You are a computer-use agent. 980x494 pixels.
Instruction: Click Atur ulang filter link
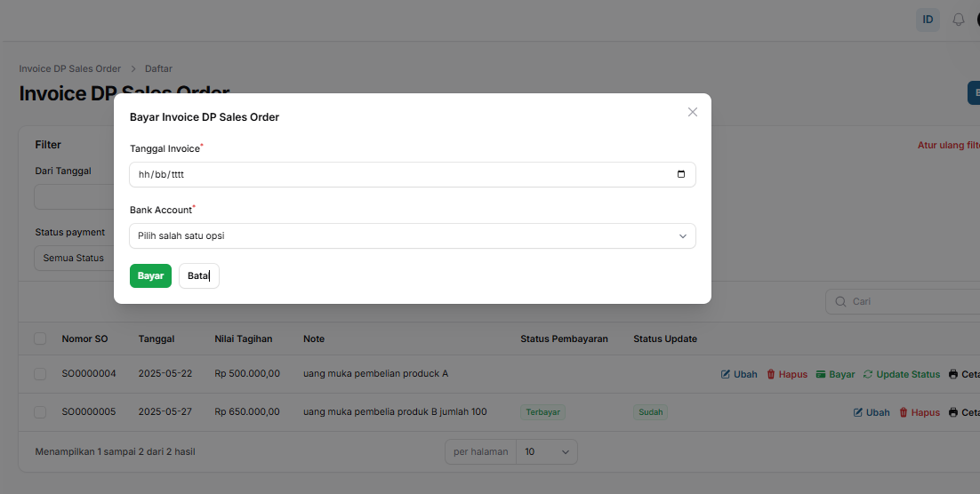click(949, 145)
